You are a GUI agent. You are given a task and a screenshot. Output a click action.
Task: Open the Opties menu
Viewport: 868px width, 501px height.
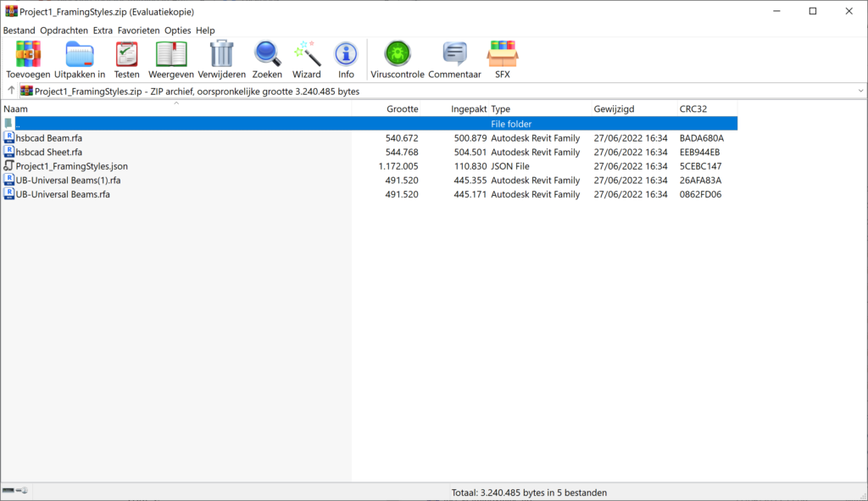tap(178, 31)
